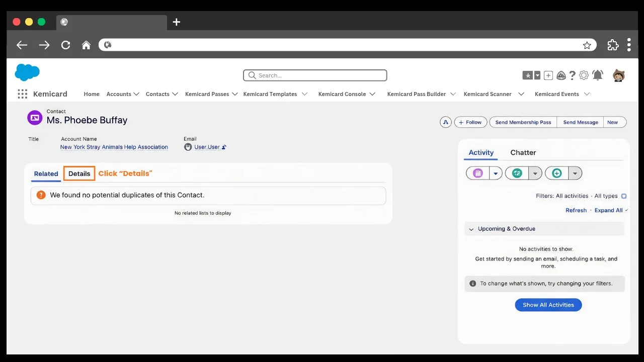Bookmark the page with the star icon
Screen dimensions: 644x362
[x=587, y=45]
